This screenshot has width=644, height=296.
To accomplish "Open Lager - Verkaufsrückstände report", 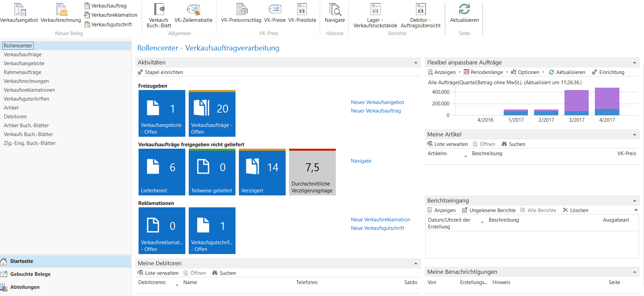I will (x=375, y=15).
